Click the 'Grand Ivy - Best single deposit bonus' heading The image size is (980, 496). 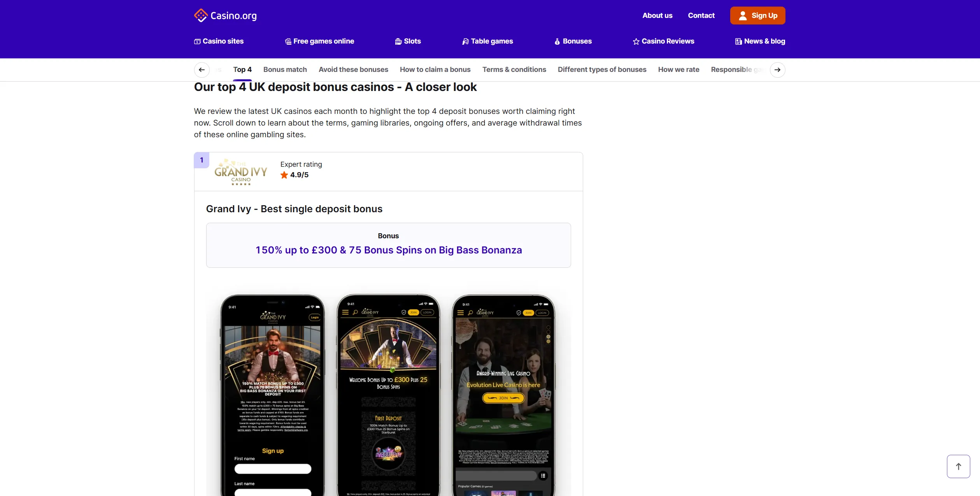[x=294, y=209]
